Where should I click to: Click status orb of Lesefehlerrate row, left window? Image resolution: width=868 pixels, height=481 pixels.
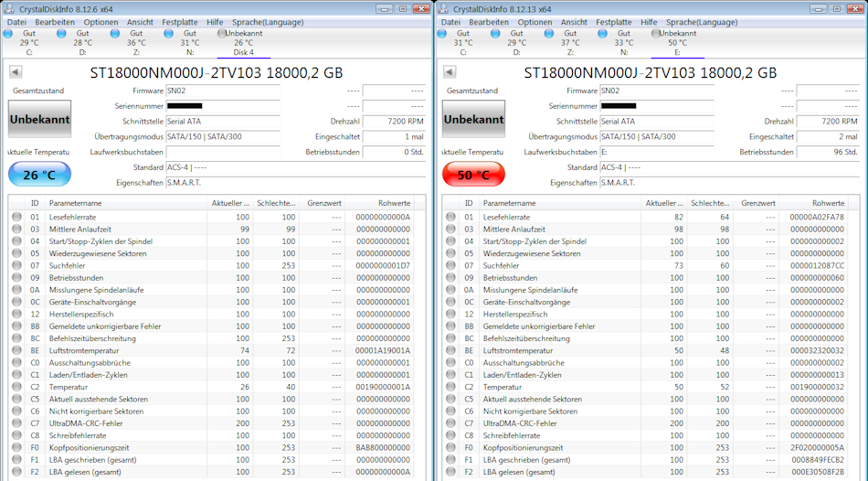16,217
